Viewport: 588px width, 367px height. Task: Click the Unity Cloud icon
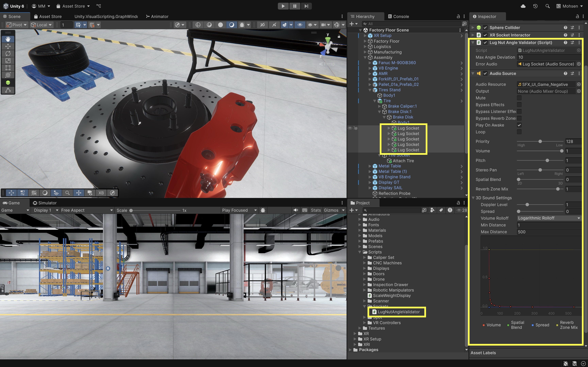point(523,6)
